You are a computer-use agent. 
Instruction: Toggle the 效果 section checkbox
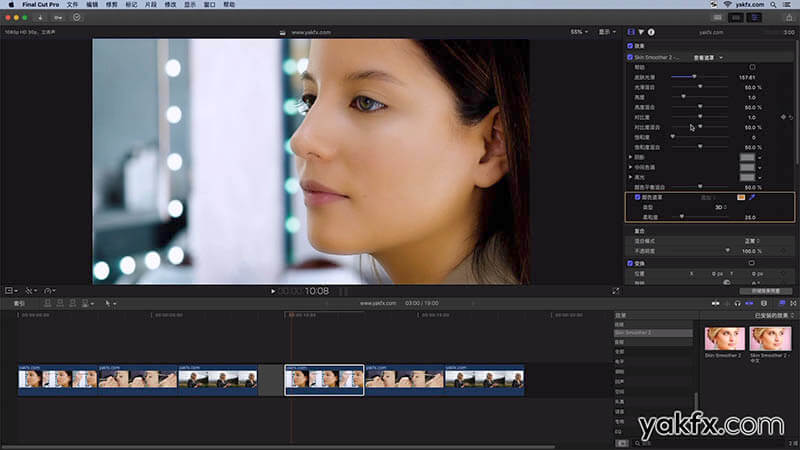tap(630, 45)
